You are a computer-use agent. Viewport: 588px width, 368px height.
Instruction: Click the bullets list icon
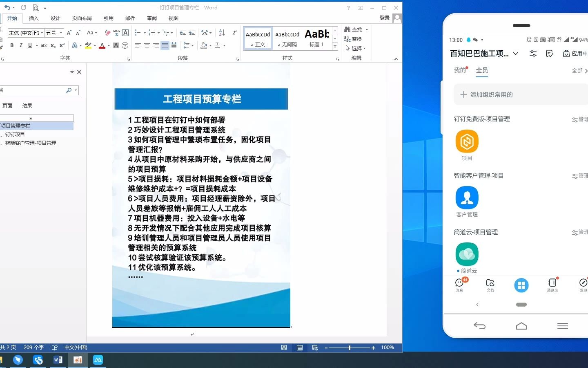(138, 33)
